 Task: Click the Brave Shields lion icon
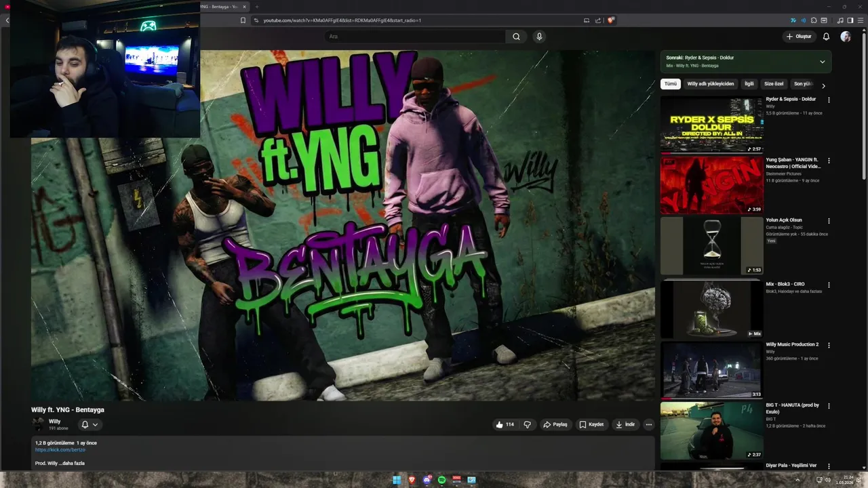pos(611,20)
